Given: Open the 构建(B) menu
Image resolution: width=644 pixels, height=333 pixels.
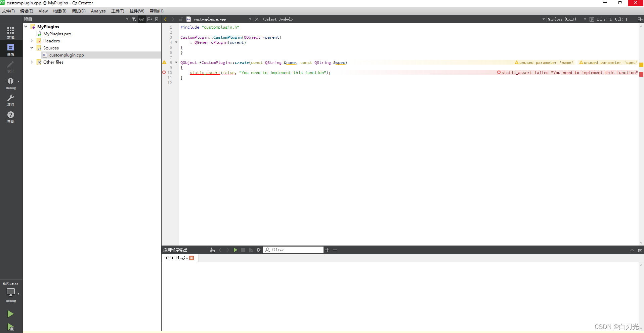Looking at the screenshot, I should [x=59, y=11].
